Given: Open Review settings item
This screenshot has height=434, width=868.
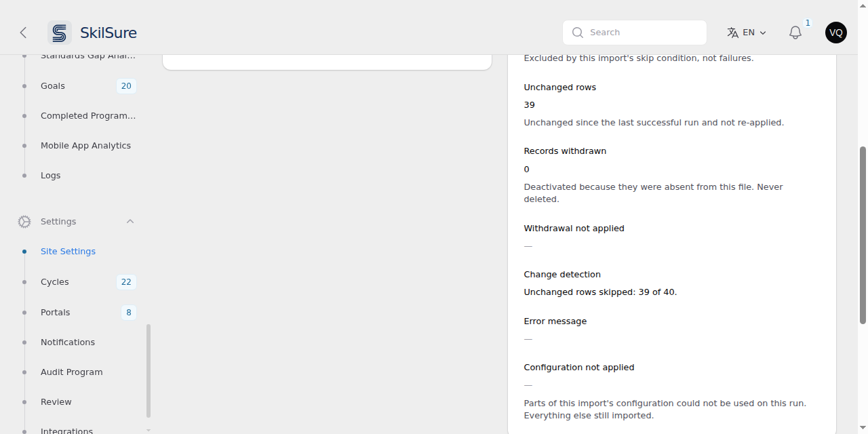Looking at the screenshot, I should (56, 402).
